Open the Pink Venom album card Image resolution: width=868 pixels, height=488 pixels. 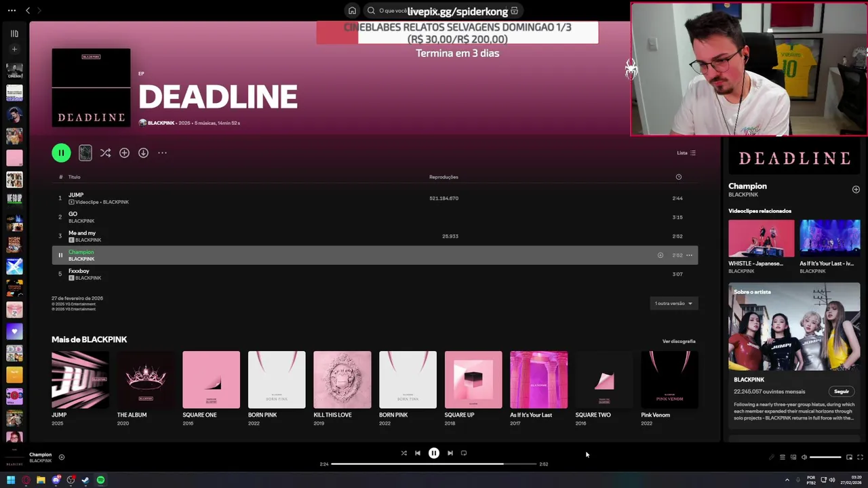(669, 388)
